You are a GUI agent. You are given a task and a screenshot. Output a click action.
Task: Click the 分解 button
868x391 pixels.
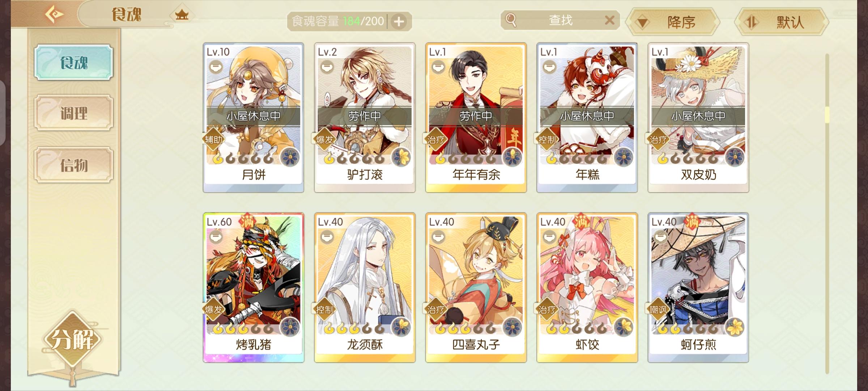[72, 340]
